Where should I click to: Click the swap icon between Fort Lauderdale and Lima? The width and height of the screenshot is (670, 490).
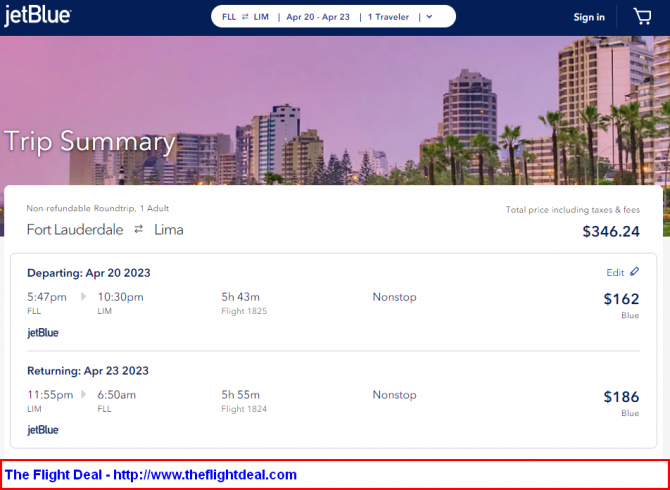(138, 230)
